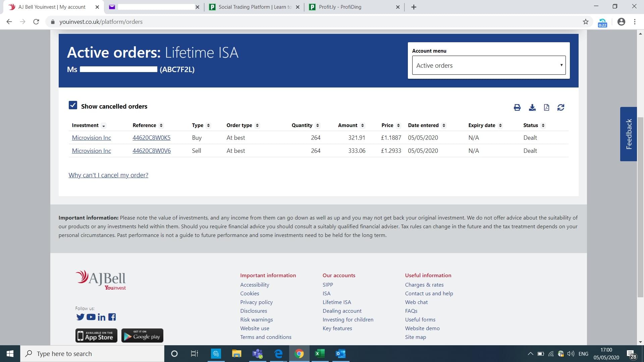The width and height of the screenshot is (644, 362).
Task: Open AJ Bell Twitter page icon
Action: pos(80,317)
